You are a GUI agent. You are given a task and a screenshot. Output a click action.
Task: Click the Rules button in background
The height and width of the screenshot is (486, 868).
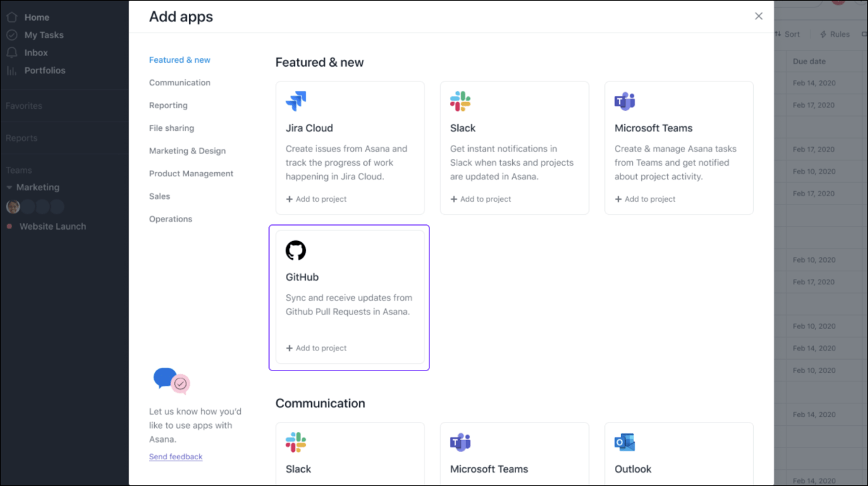point(835,34)
